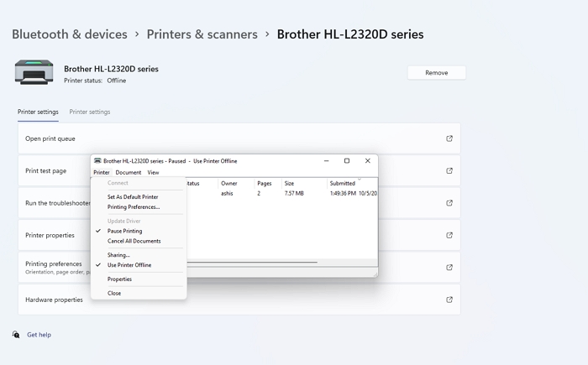Image resolution: width=588 pixels, height=365 pixels.
Task: Open Properties from Printer menu
Action: (x=119, y=279)
